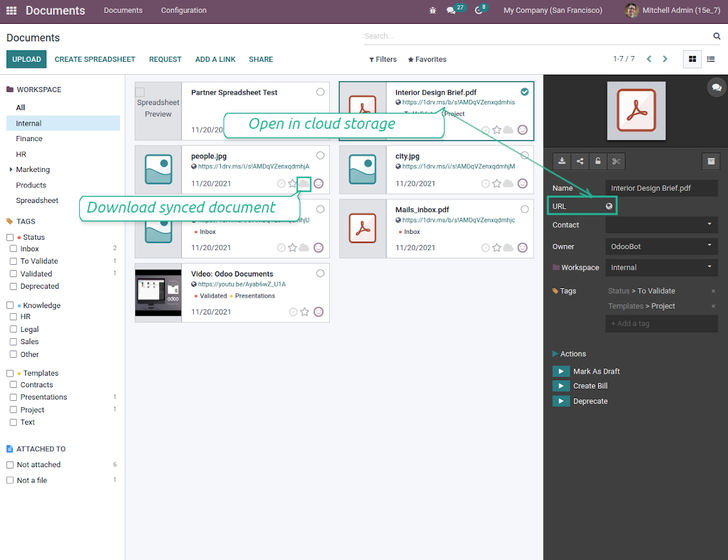Image resolution: width=728 pixels, height=560 pixels.
Task: Star the Video: Odoo Documents card
Action: (x=305, y=311)
